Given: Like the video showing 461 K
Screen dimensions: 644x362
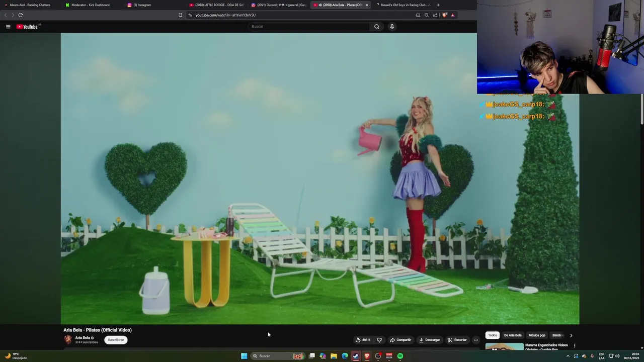Looking at the screenshot, I should (x=363, y=340).
